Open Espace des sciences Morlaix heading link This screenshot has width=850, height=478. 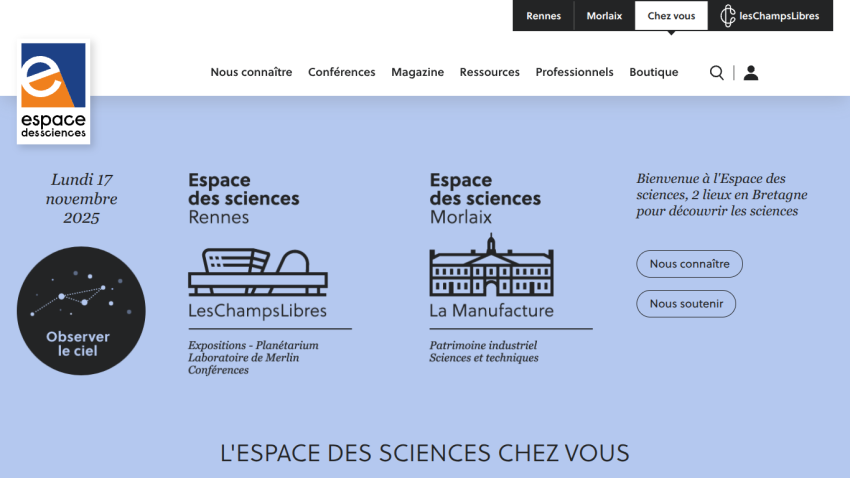(485, 198)
